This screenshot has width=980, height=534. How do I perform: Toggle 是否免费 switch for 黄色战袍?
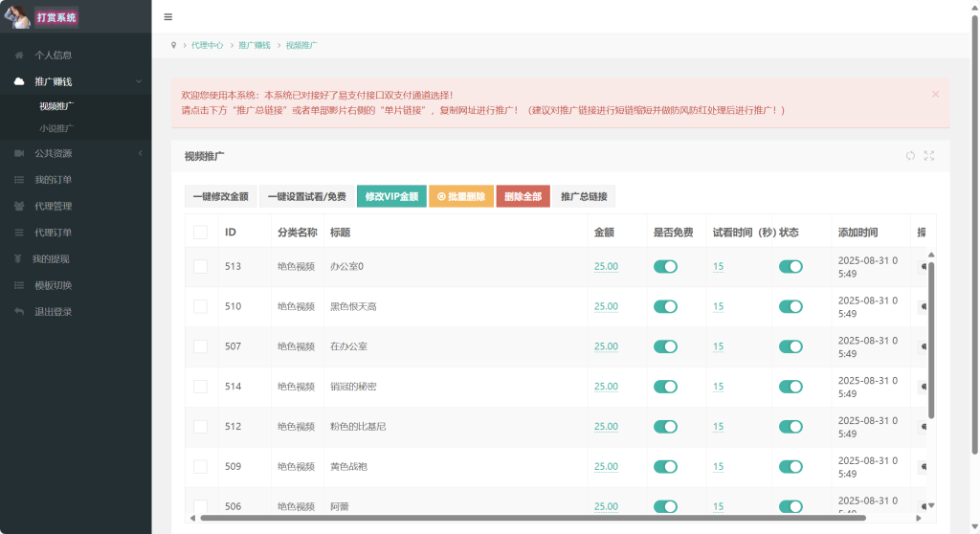[666, 466]
